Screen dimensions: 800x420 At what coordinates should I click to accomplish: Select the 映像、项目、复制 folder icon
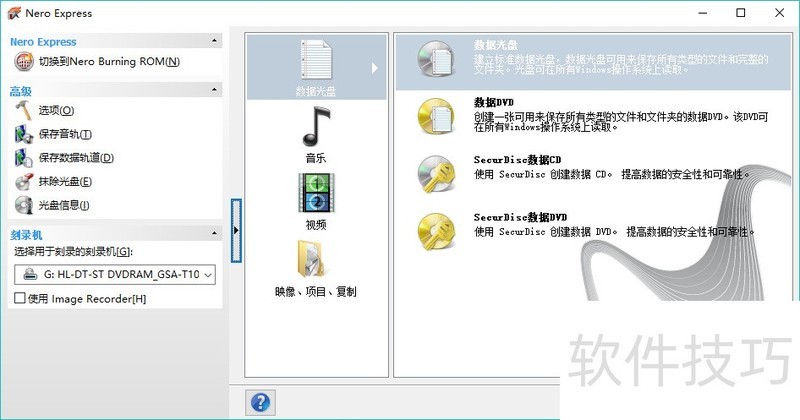coord(312,259)
